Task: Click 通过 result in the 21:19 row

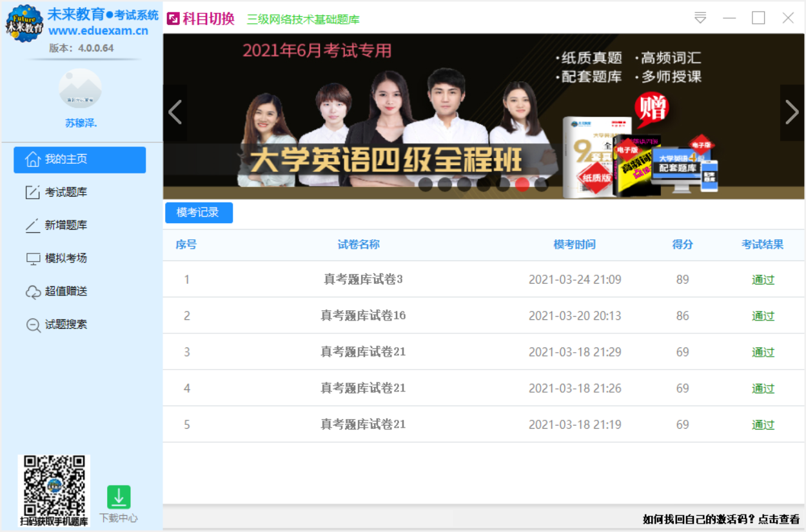Action: (763, 424)
